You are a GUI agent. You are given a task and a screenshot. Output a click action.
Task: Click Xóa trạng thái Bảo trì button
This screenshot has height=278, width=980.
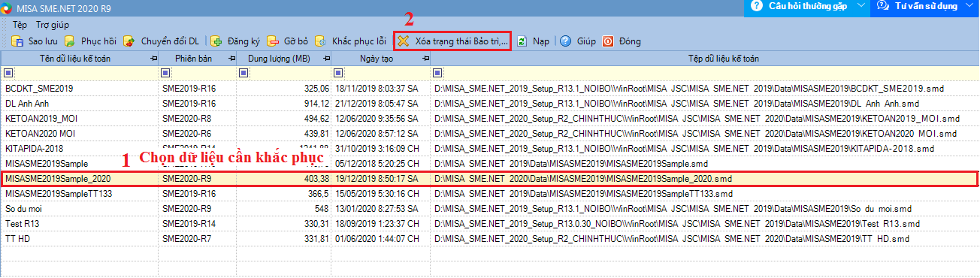coord(453,41)
